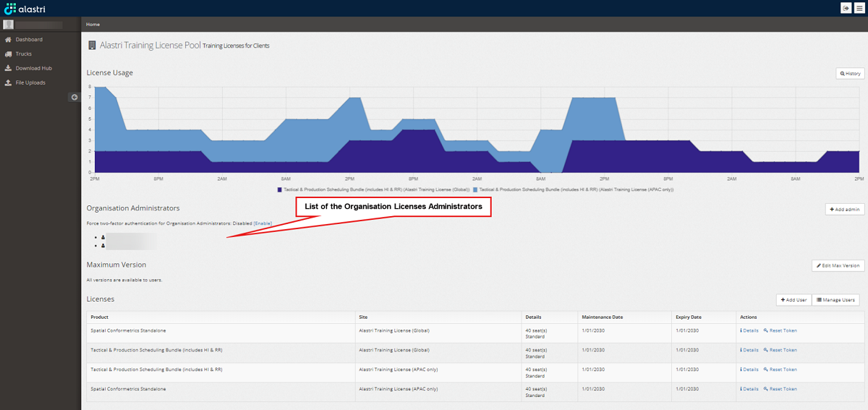Image resolution: width=868 pixels, height=410 pixels.
Task: Open the License Usage History
Action: click(x=850, y=74)
